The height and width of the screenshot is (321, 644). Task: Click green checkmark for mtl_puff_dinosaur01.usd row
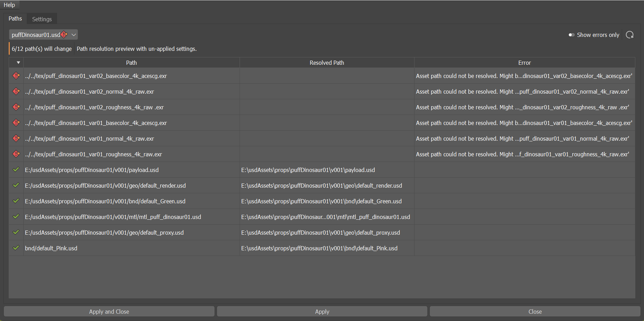(x=16, y=217)
